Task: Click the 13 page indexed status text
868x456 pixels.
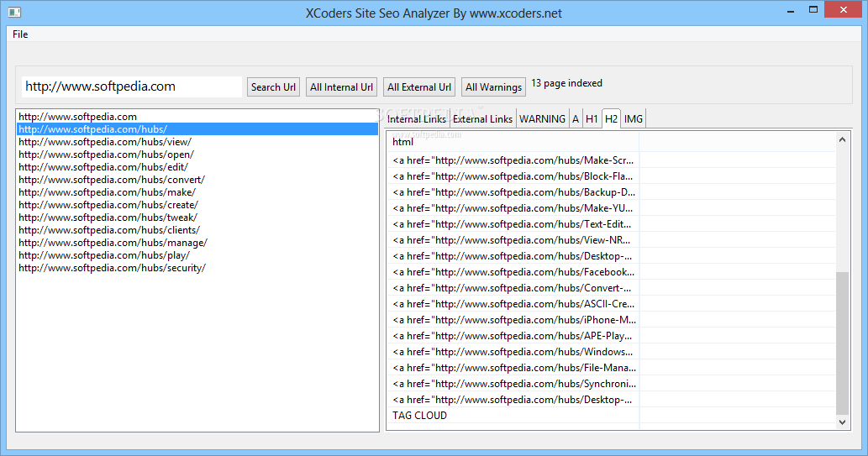Action: click(x=566, y=83)
